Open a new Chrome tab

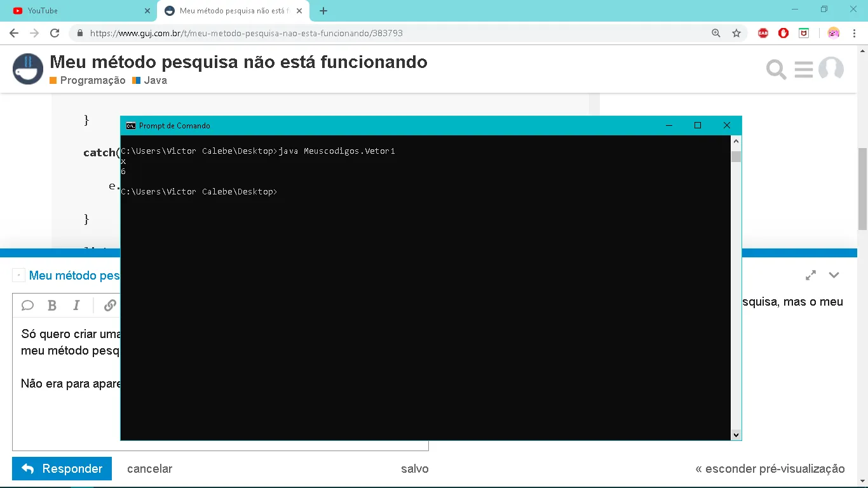click(323, 11)
